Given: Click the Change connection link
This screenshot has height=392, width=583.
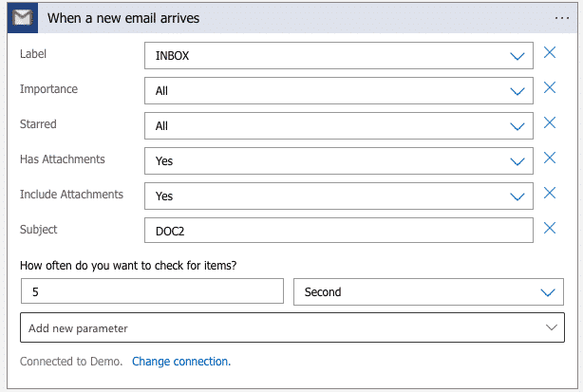Looking at the screenshot, I should pyautogui.click(x=181, y=362).
